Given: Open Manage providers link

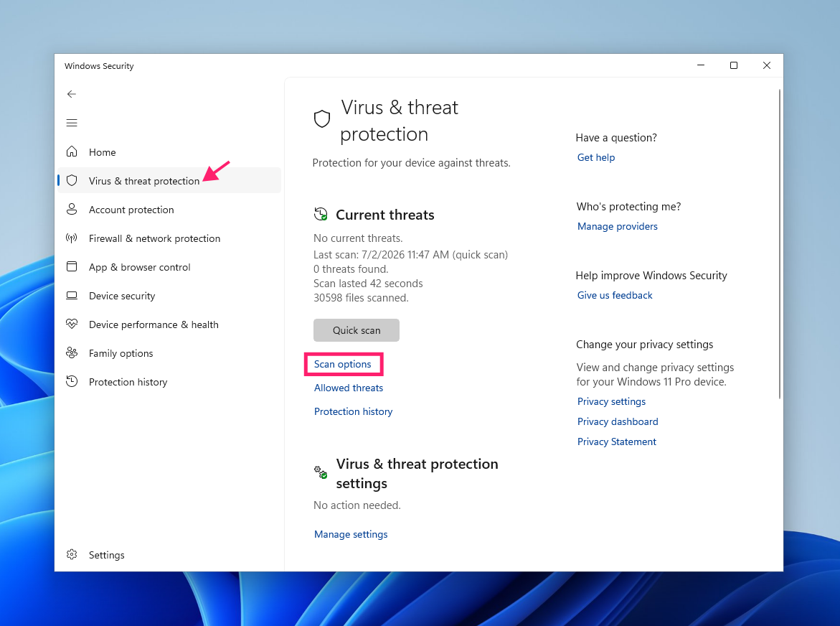Looking at the screenshot, I should tap(617, 226).
